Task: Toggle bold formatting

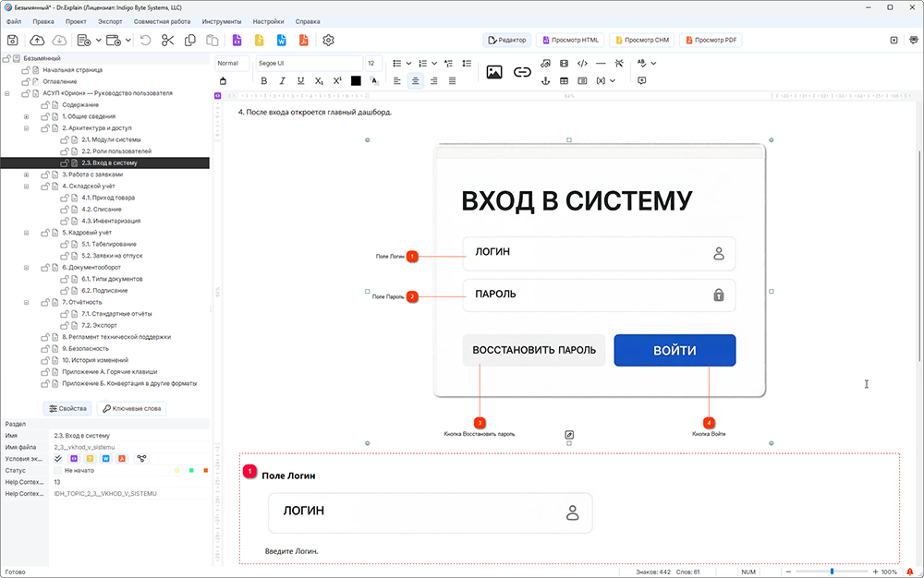Action: coord(264,80)
